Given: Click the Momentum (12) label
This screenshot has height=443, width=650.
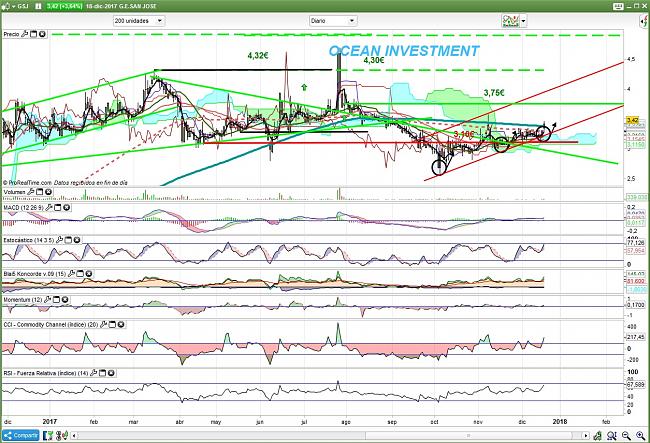Looking at the screenshot, I should click(x=23, y=299).
